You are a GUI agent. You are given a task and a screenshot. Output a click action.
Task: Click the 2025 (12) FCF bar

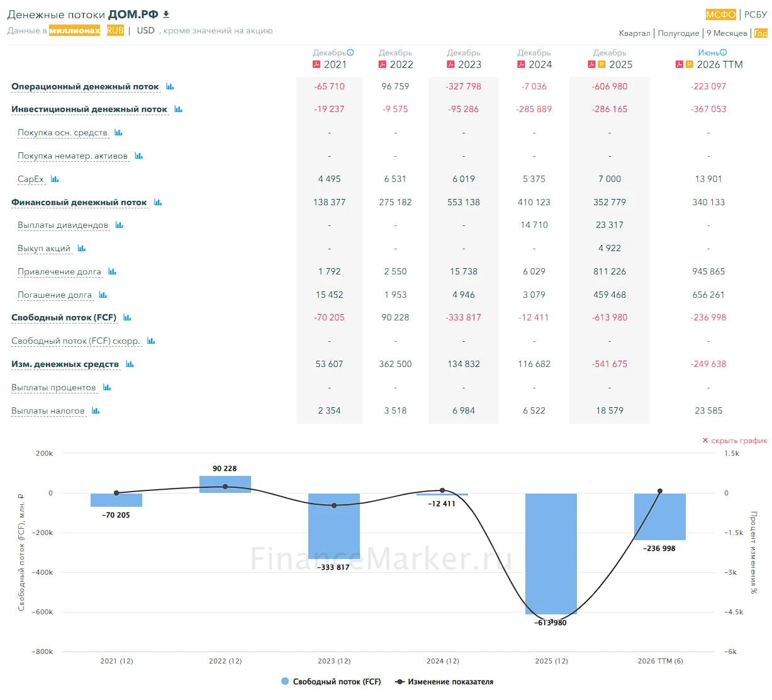click(x=551, y=554)
